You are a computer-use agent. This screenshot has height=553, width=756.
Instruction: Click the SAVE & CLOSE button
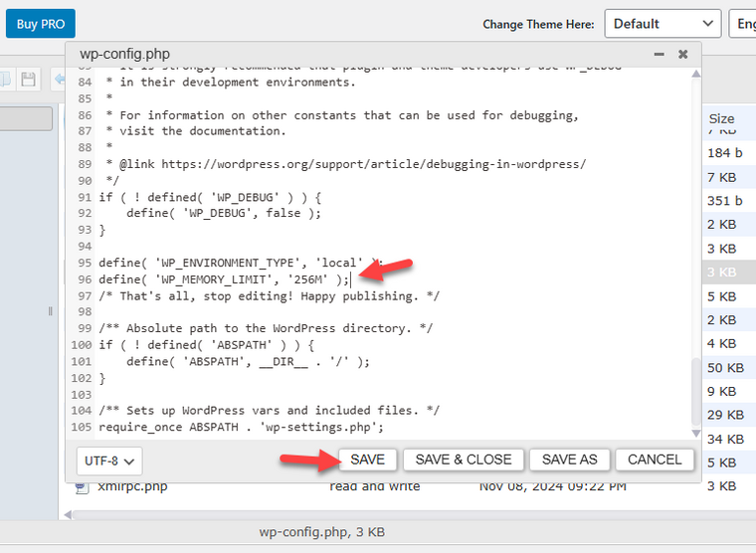[x=464, y=460]
